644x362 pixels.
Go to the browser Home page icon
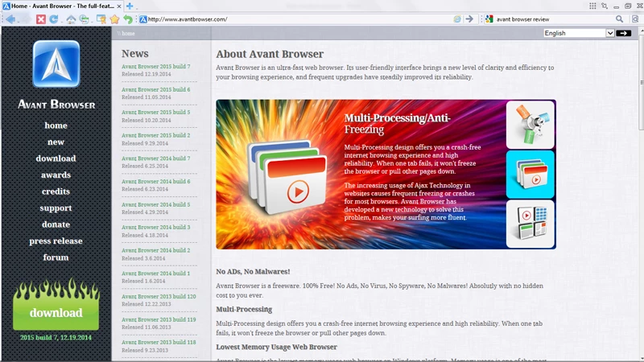(x=72, y=19)
